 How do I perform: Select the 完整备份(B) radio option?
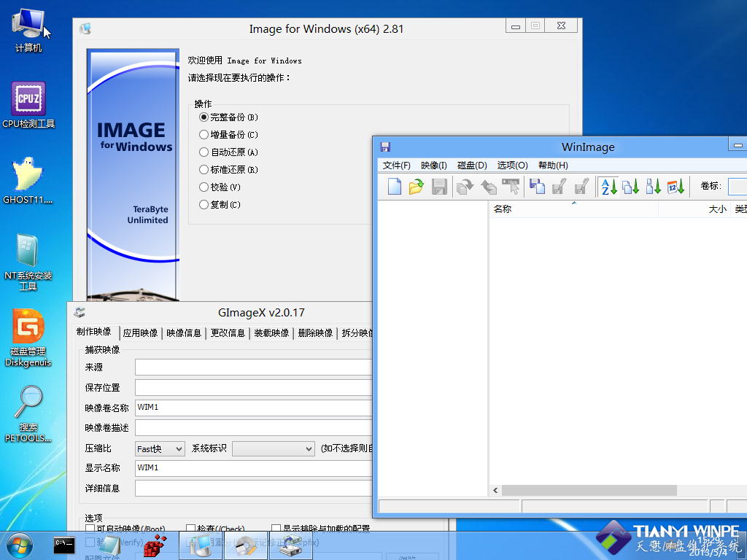pyautogui.click(x=228, y=117)
